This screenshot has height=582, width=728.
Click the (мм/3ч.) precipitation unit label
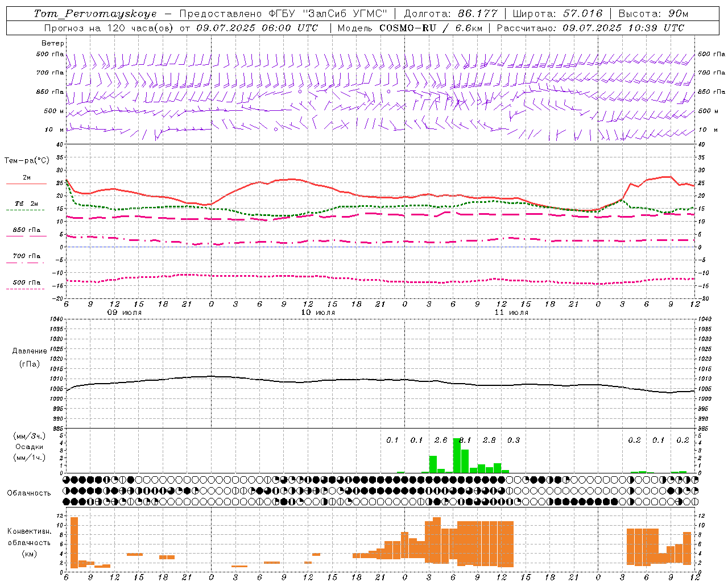coord(29,436)
